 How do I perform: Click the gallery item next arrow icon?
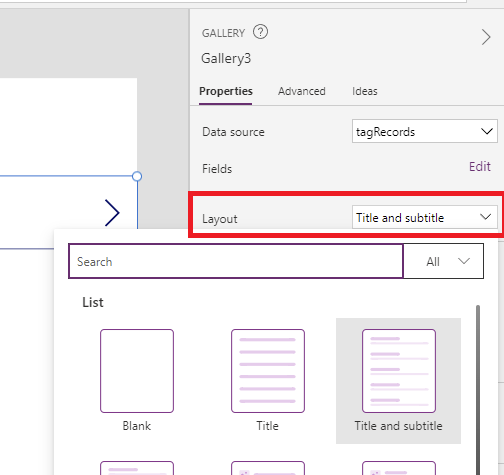pyautogui.click(x=112, y=213)
